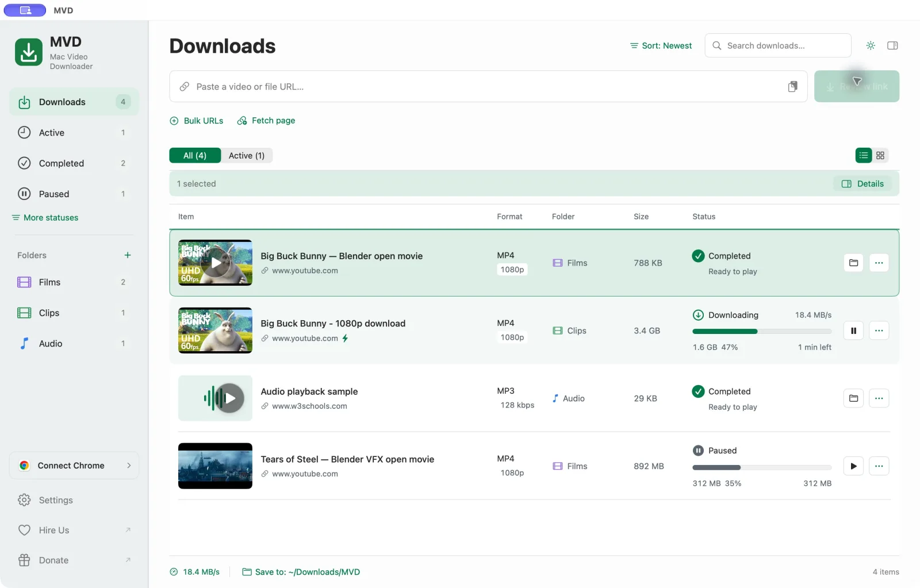Open more options for Tears of Steel

879,466
